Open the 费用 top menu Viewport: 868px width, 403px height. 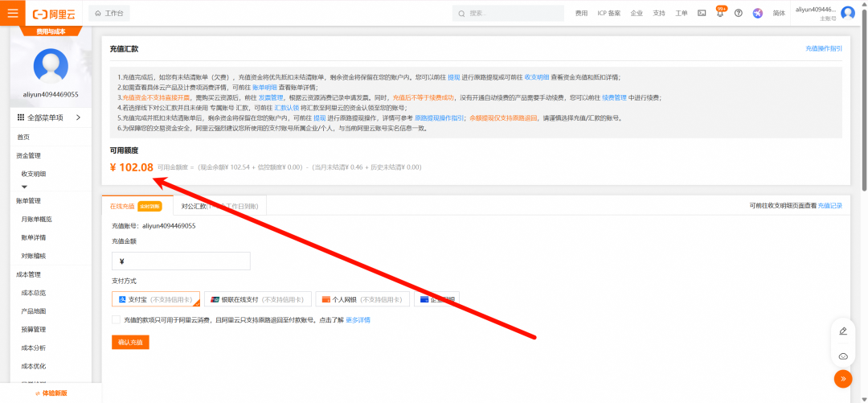(581, 14)
